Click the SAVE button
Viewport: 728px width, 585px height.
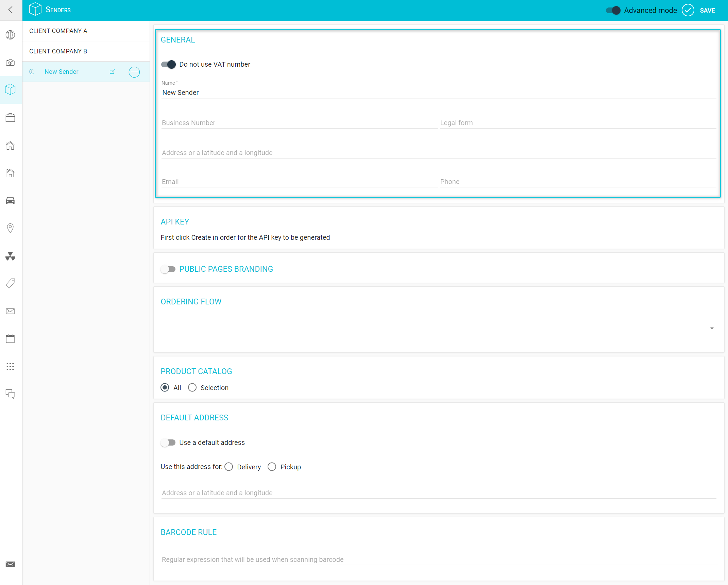point(707,11)
